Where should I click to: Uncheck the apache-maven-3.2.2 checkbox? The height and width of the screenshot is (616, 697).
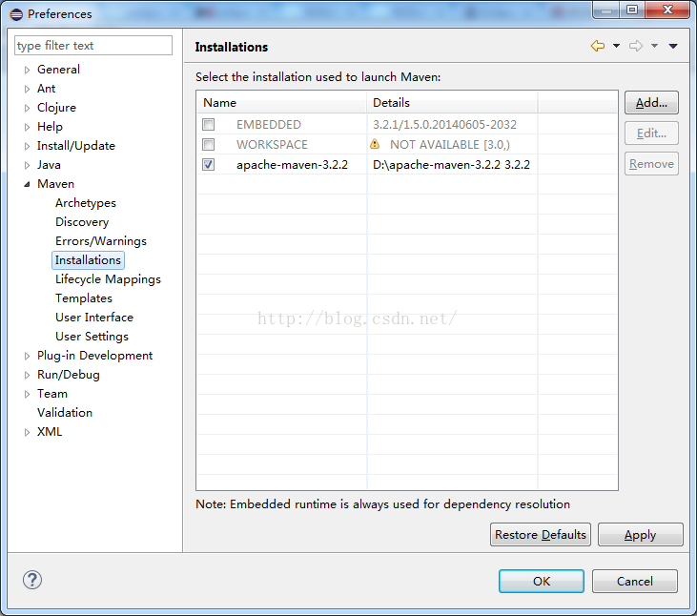coord(208,164)
